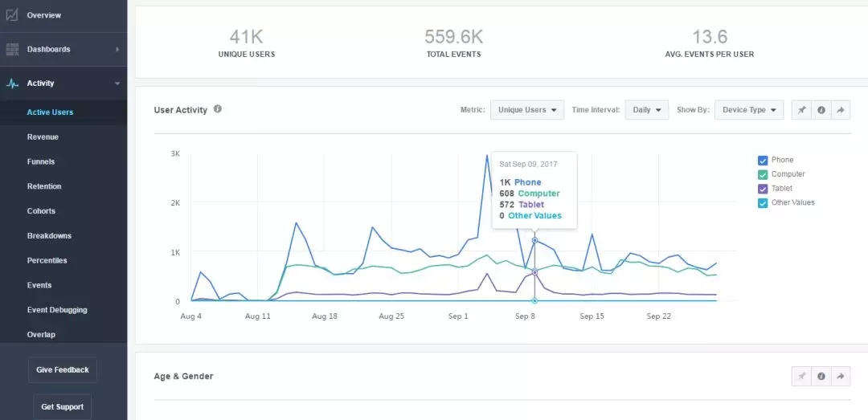Open the Device Type dropdown

pyautogui.click(x=748, y=110)
